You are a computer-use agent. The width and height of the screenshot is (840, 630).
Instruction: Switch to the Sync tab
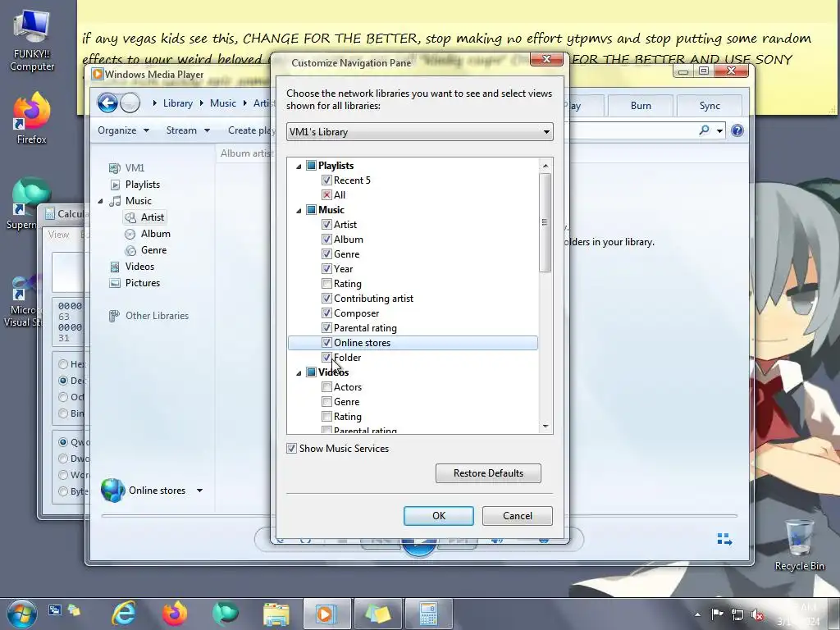tap(710, 106)
